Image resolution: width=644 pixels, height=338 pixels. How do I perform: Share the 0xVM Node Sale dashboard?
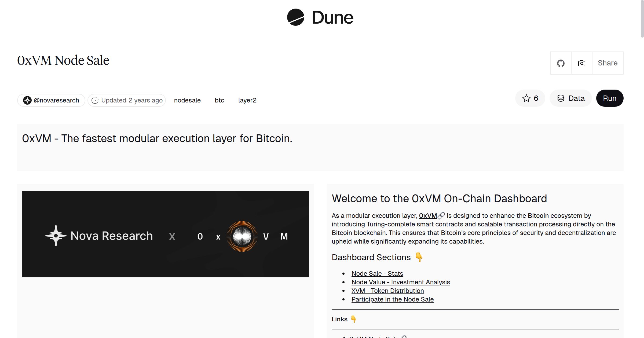point(608,63)
